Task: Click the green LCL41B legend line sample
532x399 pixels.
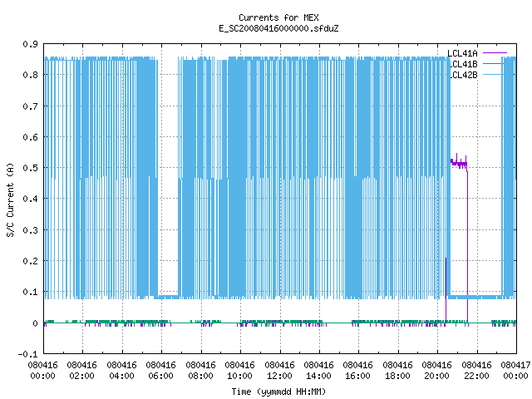Action: 492,64
